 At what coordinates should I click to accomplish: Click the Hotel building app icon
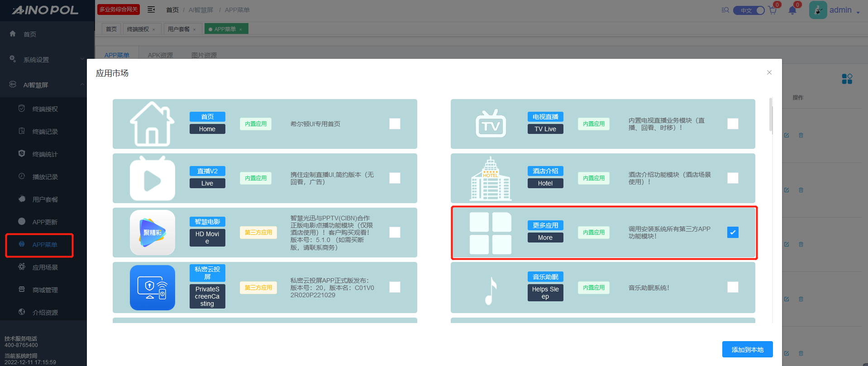tap(491, 178)
